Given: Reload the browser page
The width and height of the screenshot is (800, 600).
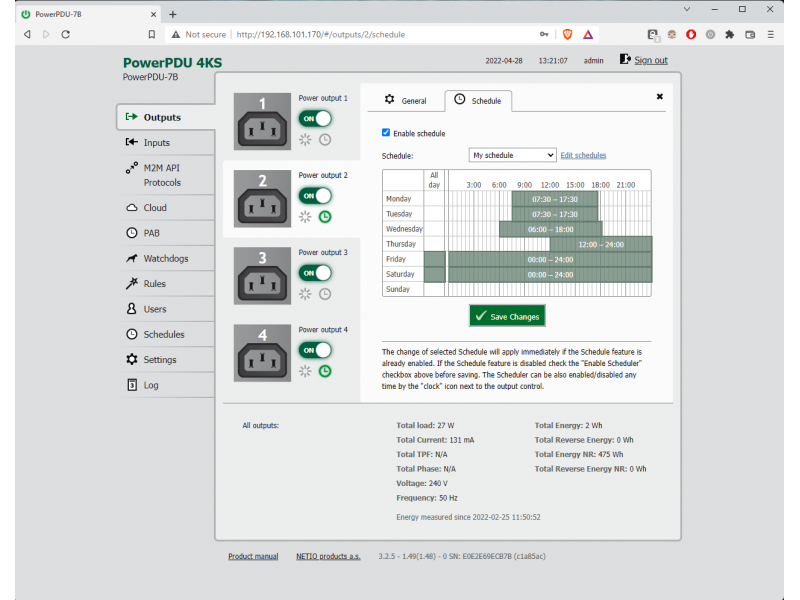Looking at the screenshot, I should [66, 34].
